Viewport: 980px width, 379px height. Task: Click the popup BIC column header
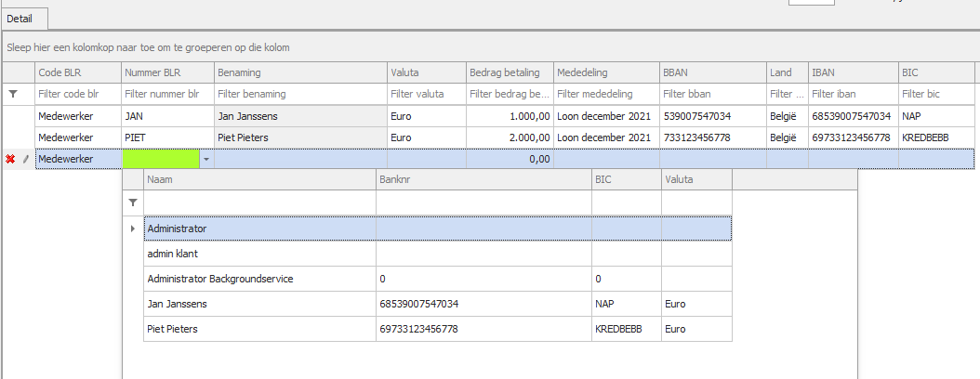[x=627, y=179]
